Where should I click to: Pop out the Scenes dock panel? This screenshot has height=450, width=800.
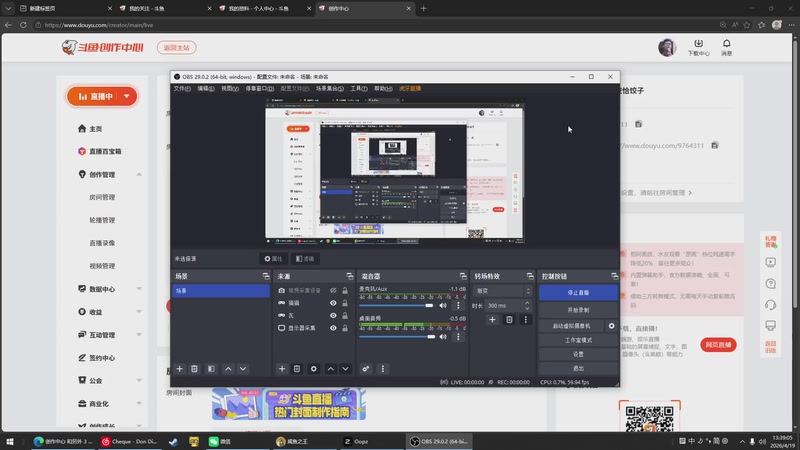[266, 276]
